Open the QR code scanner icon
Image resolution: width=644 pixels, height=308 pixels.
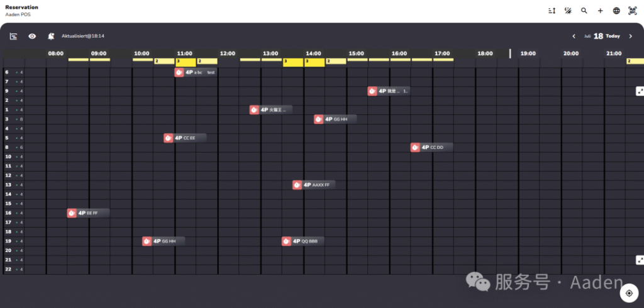tap(632, 11)
